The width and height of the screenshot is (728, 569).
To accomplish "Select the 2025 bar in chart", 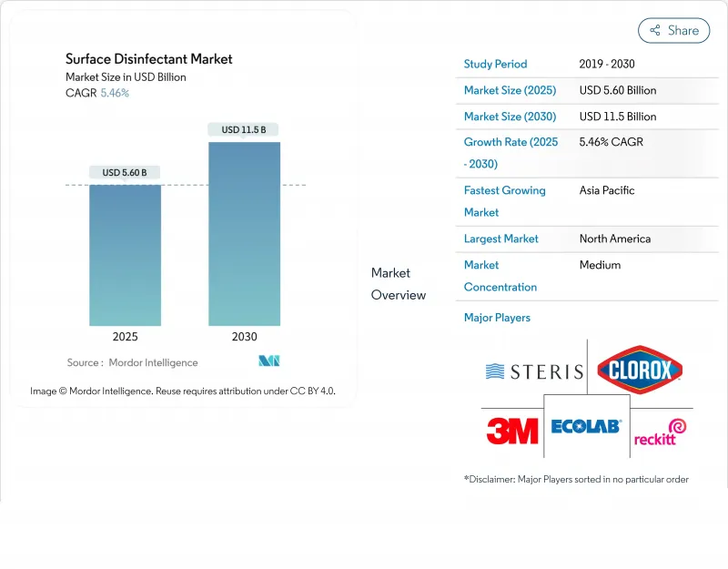I will coord(125,255).
